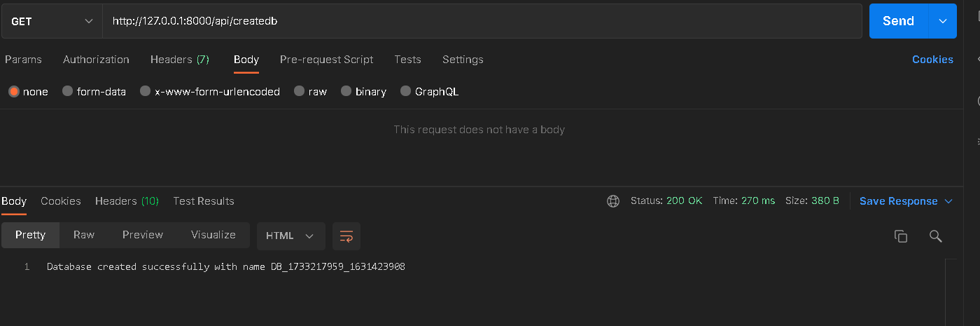Choose the raw body type option
Viewport: 980px width, 326px height.
pyautogui.click(x=300, y=92)
